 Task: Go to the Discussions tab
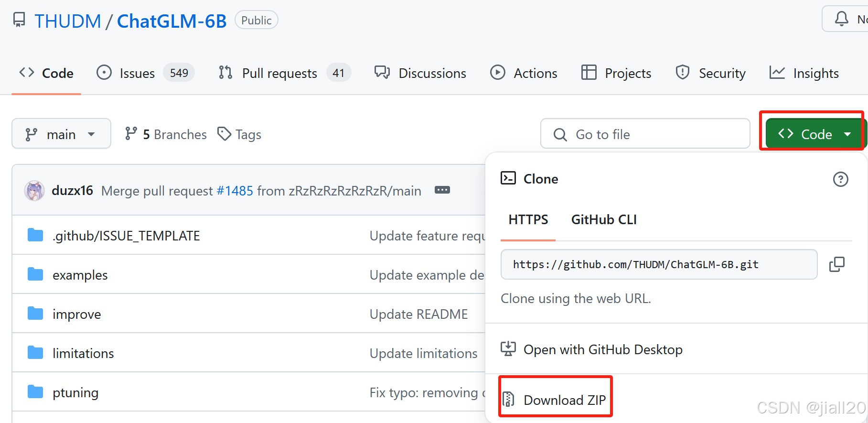tap(420, 73)
